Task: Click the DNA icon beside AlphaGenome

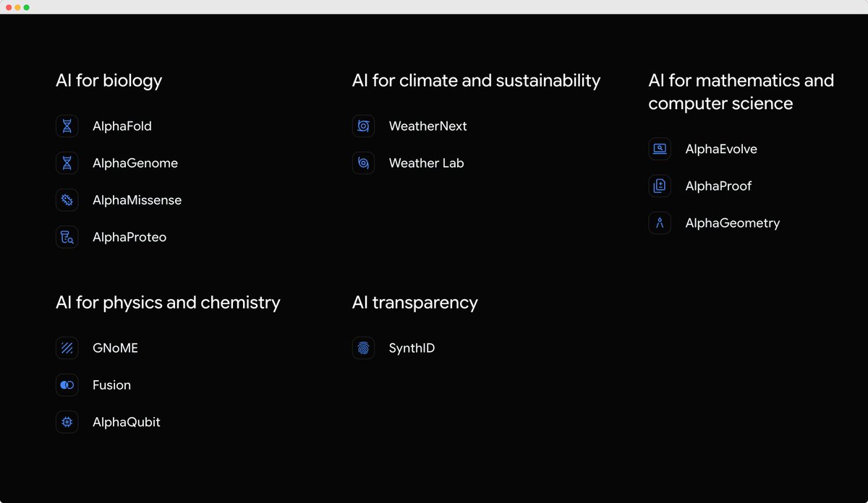Action: (67, 163)
